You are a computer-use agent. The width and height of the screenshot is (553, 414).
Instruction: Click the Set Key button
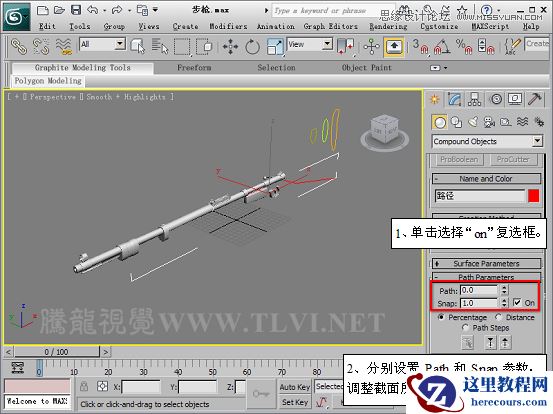click(x=295, y=402)
